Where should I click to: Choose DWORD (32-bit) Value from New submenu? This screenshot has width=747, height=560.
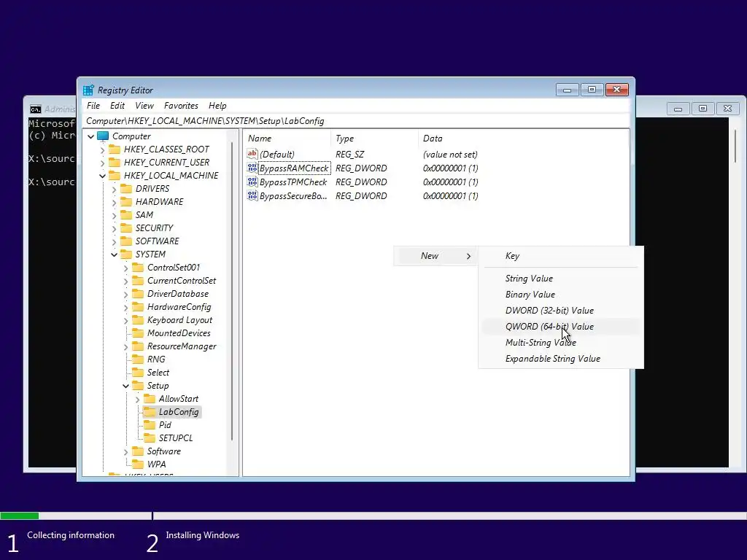pos(561,311)
